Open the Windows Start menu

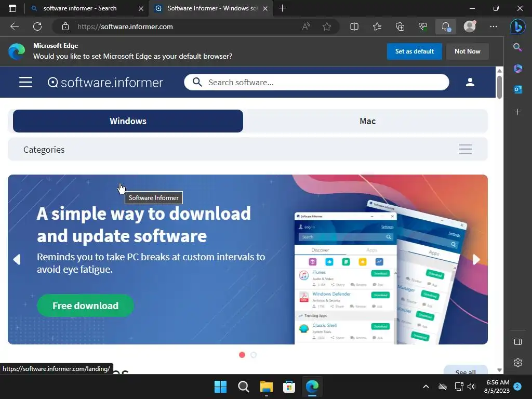pos(220,387)
